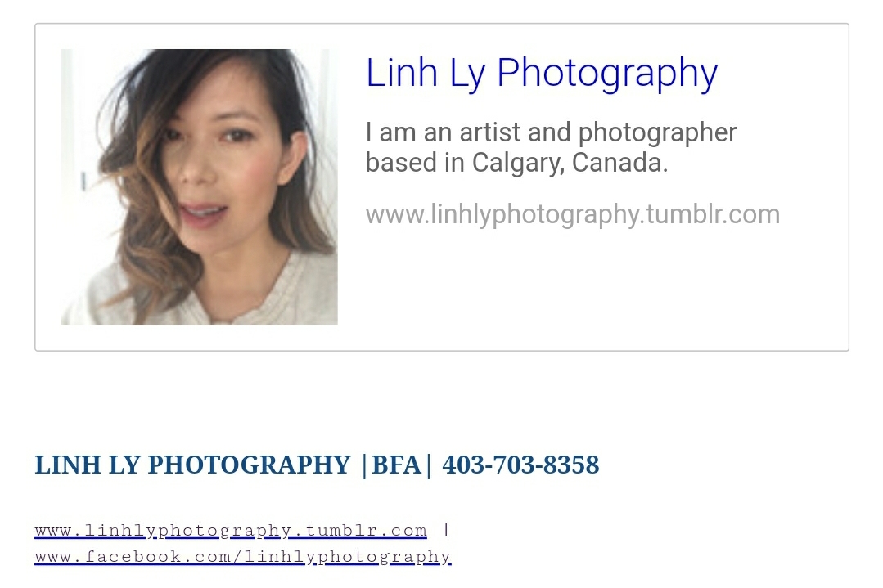Open the www.facebook.com/linhlyphotography link
The width and height of the screenshot is (883, 588).
243,556
